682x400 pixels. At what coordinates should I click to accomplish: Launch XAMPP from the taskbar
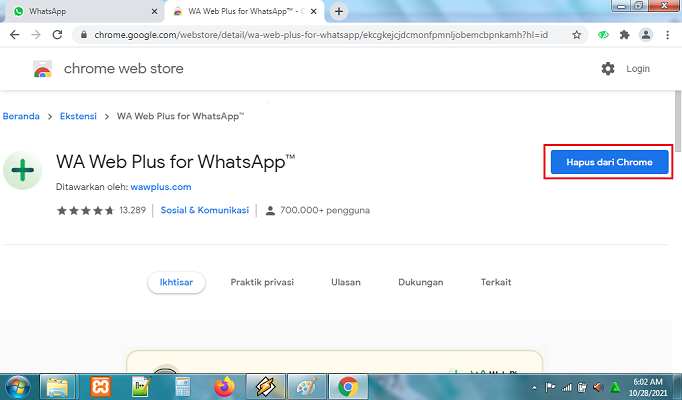click(100, 387)
